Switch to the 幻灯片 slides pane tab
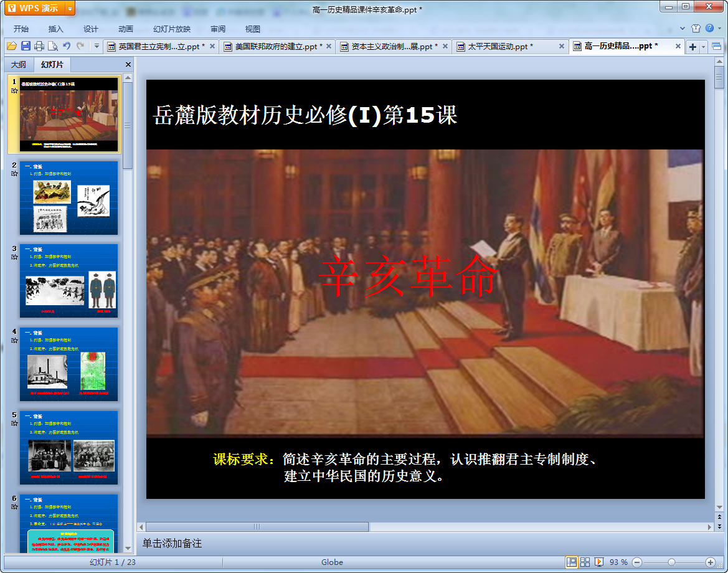Screen dimensions: 728x573 point(52,65)
